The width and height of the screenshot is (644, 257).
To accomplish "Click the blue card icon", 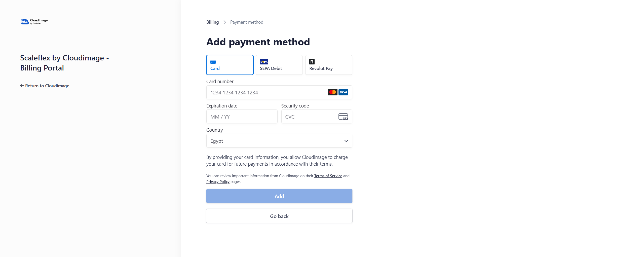I will (x=213, y=62).
